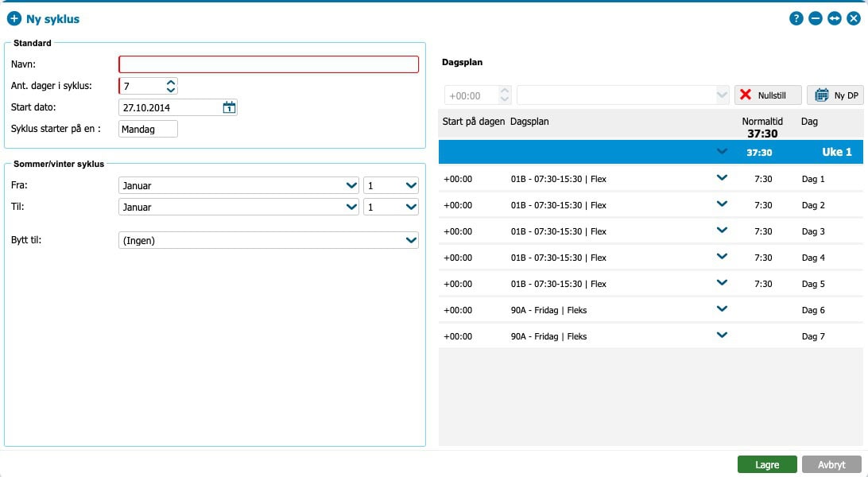Image resolution: width=868 pixels, height=477 pixels.
Task: Cancel with the Avbryt button
Action: coord(831,465)
